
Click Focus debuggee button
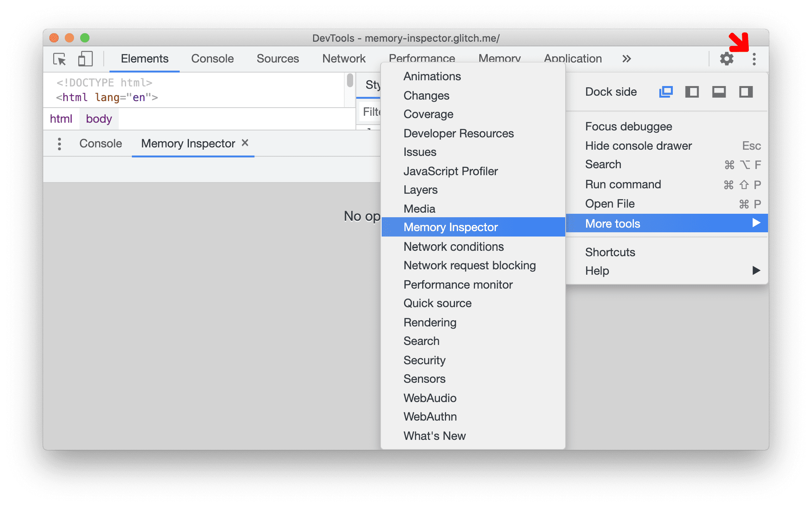click(628, 127)
